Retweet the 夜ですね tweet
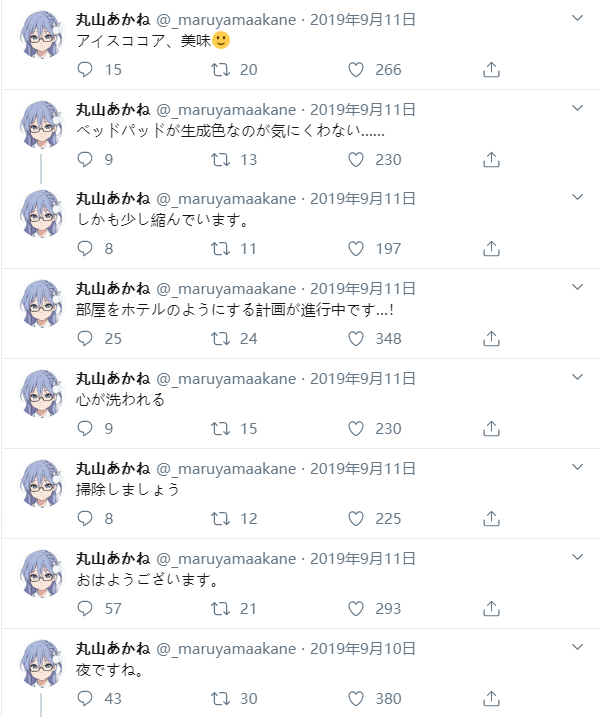The width and height of the screenshot is (600, 717). coord(220,698)
